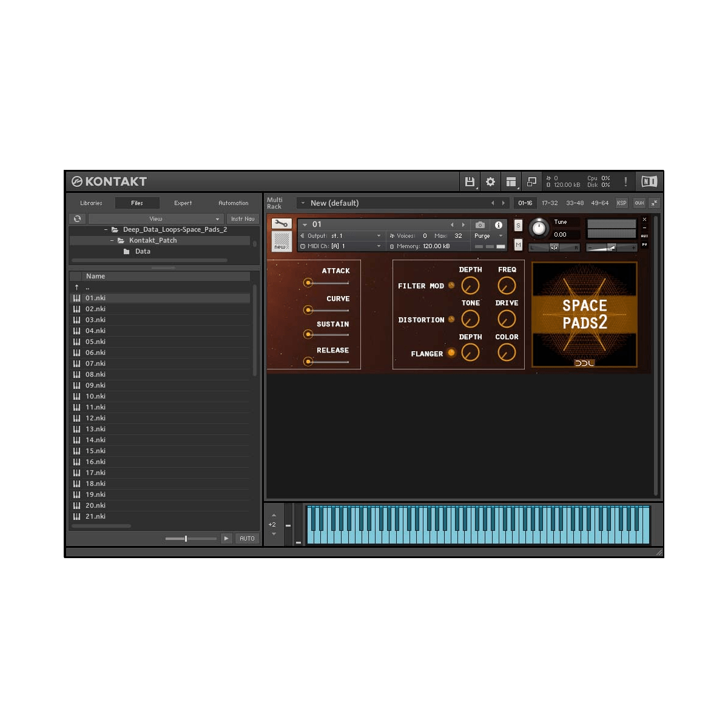Open the multi rack preset dropdown arrow
Screen dimensions: 728x728
pyautogui.click(x=303, y=203)
